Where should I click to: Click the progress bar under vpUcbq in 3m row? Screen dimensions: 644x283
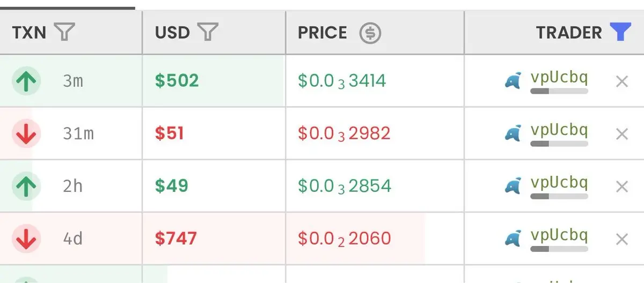[559, 92]
